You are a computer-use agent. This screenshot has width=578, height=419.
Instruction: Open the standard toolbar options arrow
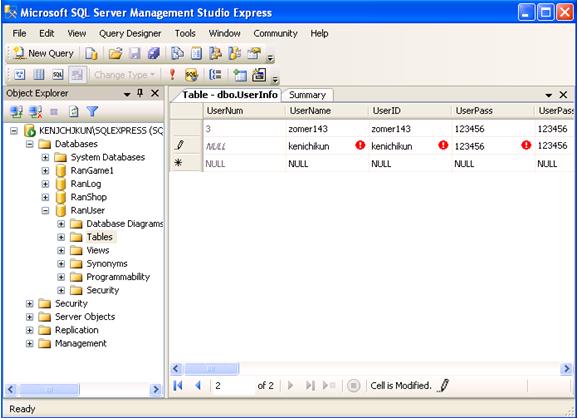[x=271, y=58]
